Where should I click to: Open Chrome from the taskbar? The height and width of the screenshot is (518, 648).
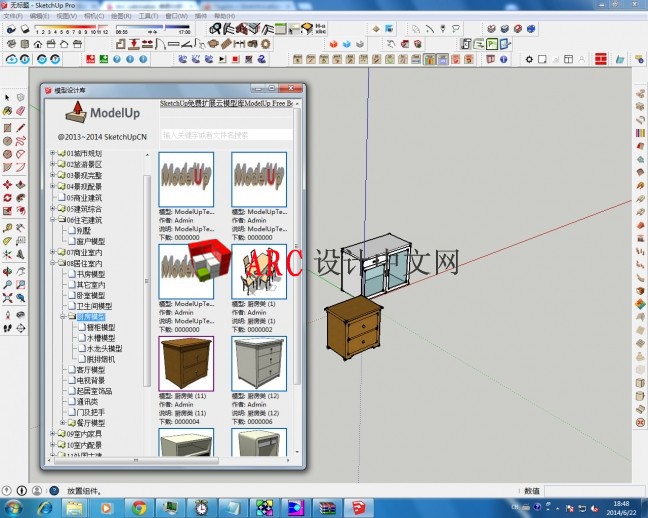coord(139,508)
